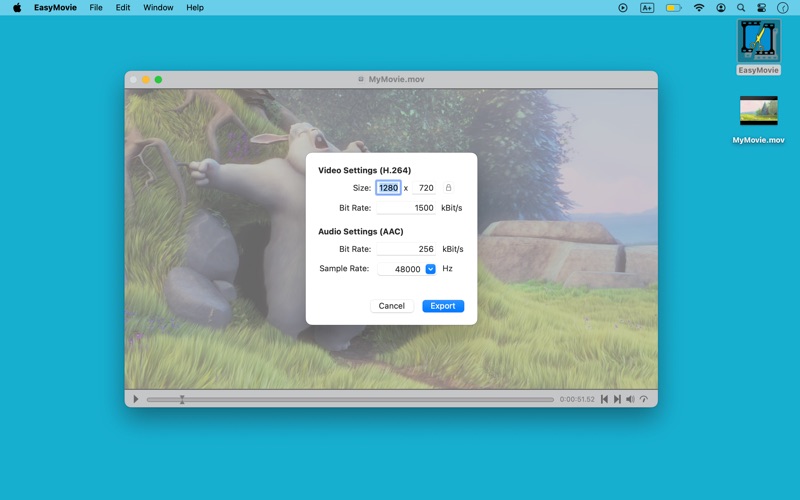800x500 pixels.
Task: Open the Edit menu
Action: tap(122, 8)
